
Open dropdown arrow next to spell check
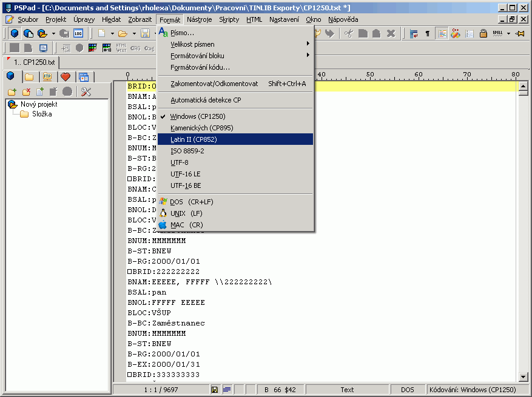508,33
